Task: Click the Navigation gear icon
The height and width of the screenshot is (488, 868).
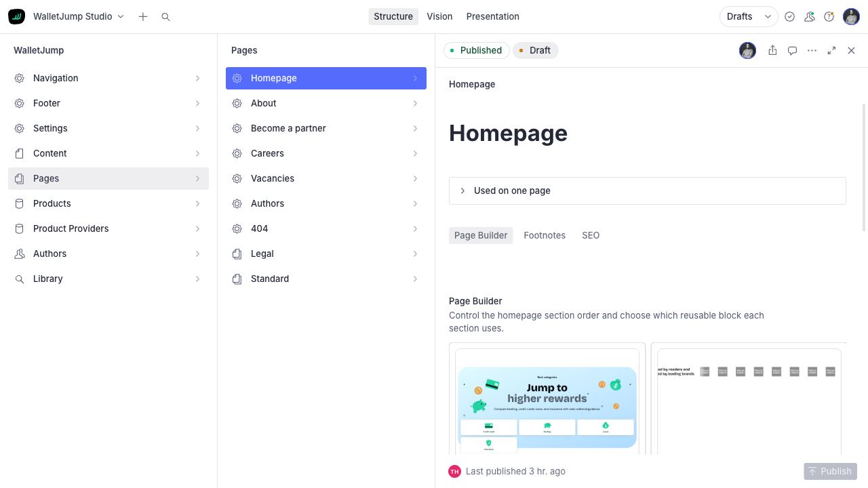Action: pyautogui.click(x=19, y=78)
